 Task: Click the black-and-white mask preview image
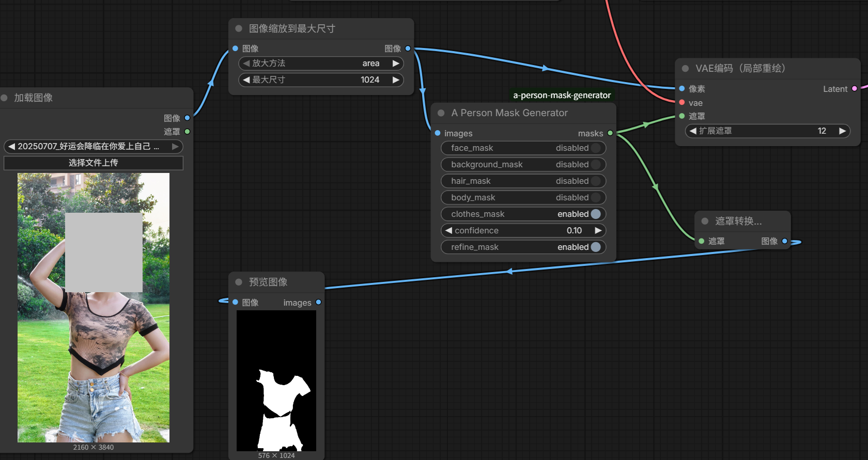coord(276,381)
